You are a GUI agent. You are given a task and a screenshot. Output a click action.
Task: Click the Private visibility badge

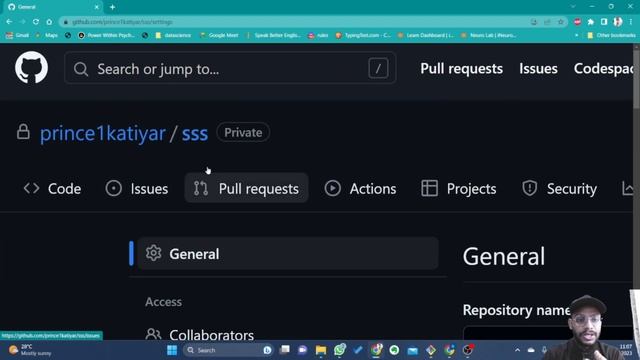pos(243,133)
